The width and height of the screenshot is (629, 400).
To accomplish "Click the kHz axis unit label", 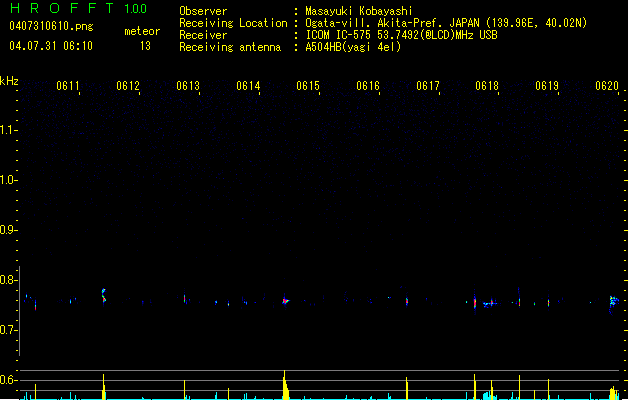I will tap(9, 81).
